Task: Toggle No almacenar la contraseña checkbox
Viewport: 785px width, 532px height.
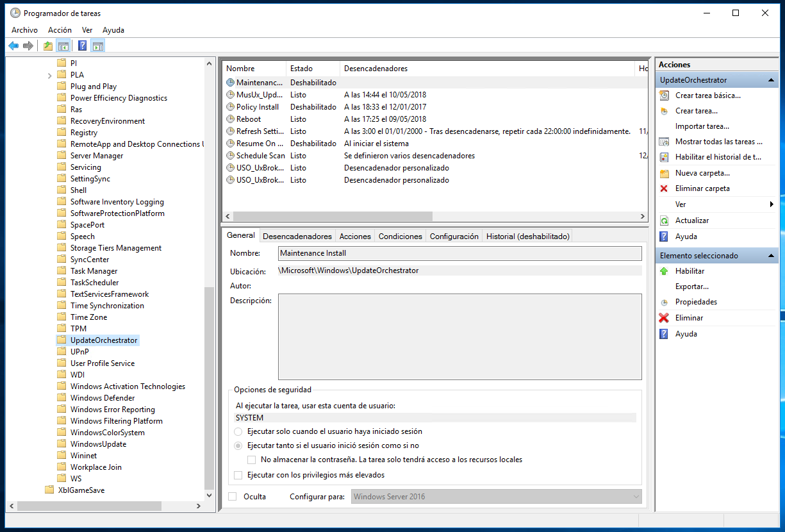Action: pyautogui.click(x=252, y=460)
